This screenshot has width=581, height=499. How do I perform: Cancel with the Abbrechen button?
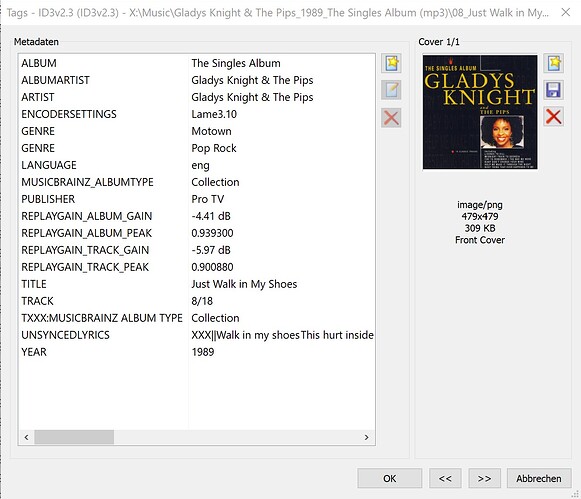(539, 478)
